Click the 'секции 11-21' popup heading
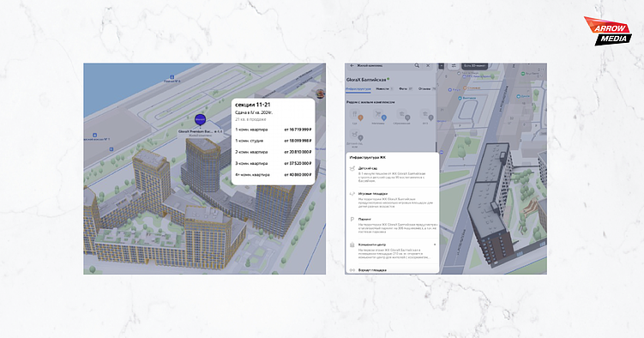Screen dimensions: 644x338 253,105
